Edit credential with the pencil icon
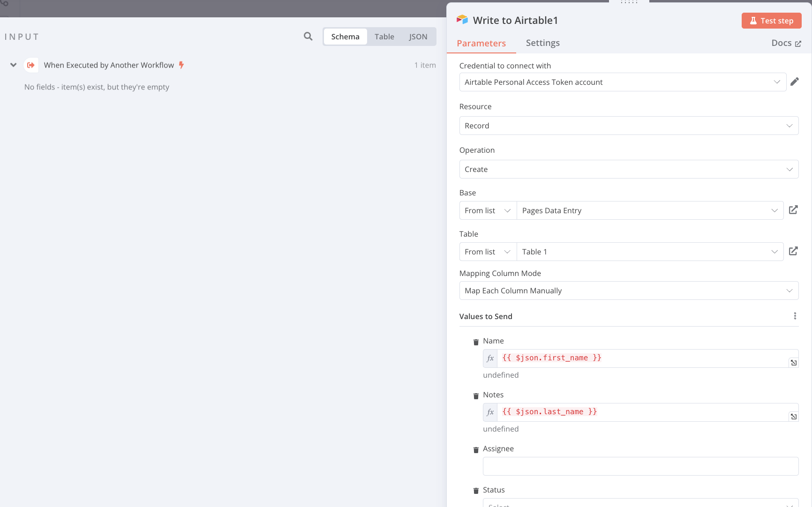The height and width of the screenshot is (507, 812). pos(795,82)
